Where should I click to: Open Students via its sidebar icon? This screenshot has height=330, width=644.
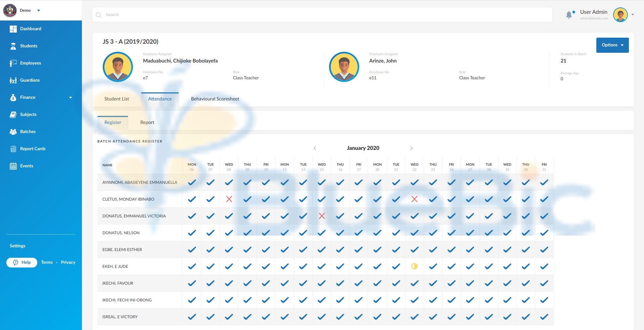[13, 46]
